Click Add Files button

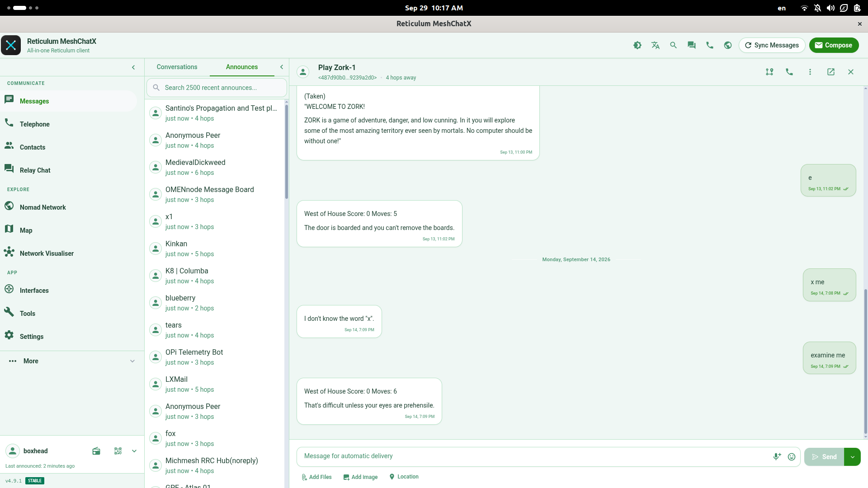coord(316,477)
